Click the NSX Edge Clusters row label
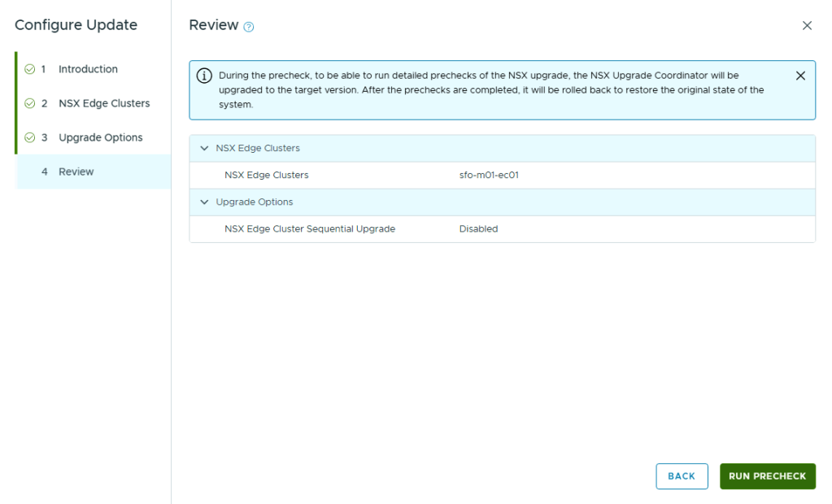Image resolution: width=832 pixels, height=504 pixels. [x=266, y=175]
